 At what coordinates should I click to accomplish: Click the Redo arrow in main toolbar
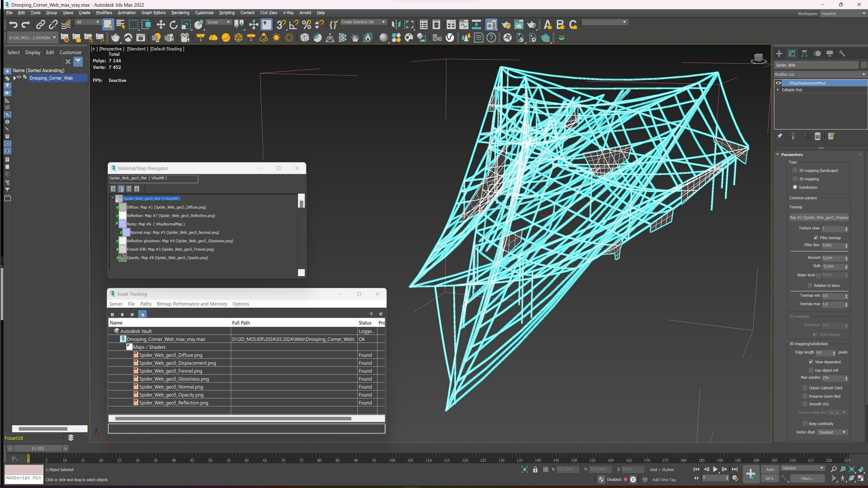pyautogui.click(x=26, y=25)
